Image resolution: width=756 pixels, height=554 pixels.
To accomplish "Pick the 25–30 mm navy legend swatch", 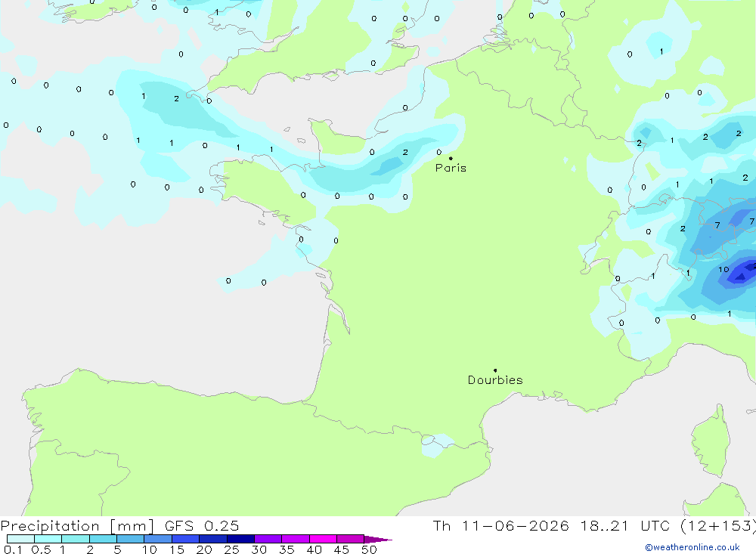I will tap(240, 539).
